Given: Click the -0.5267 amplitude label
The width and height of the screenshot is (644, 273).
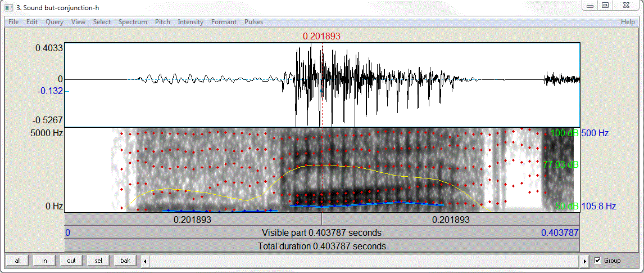Looking at the screenshot, I should coord(47,120).
